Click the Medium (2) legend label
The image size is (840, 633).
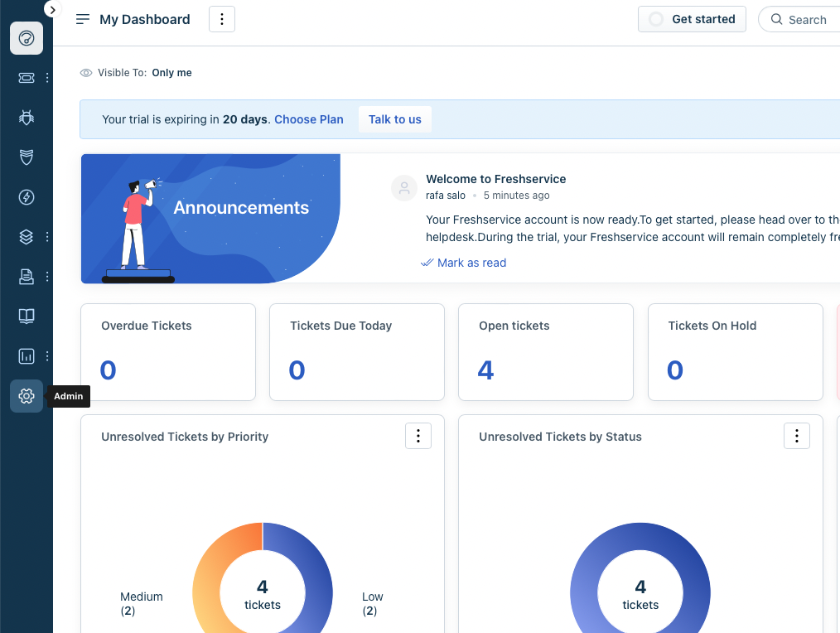(142, 603)
